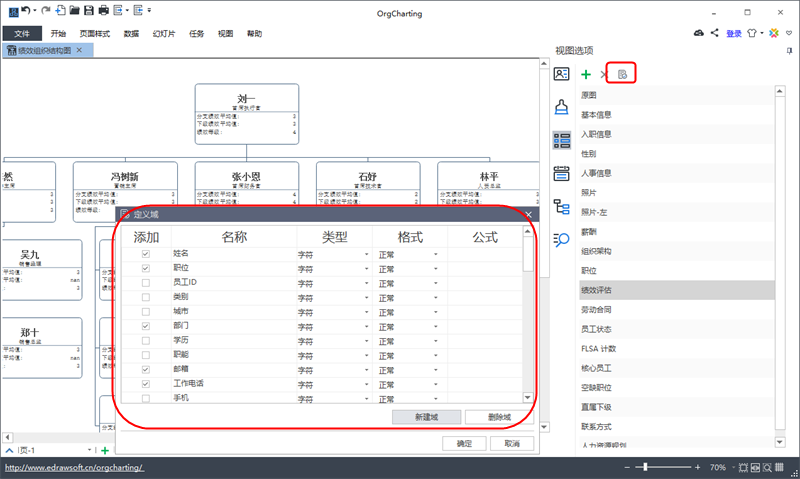The width and height of the screenshot is (800, 479).
Task: Open quick access toolbar customize arrow
Action: (x=149, y=10)
